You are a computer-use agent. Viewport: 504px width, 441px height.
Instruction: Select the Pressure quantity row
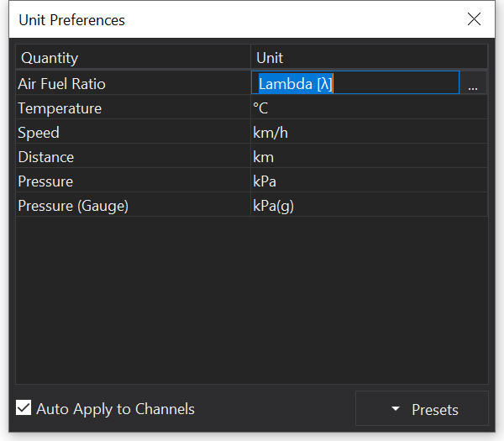[x=133, y=181]
